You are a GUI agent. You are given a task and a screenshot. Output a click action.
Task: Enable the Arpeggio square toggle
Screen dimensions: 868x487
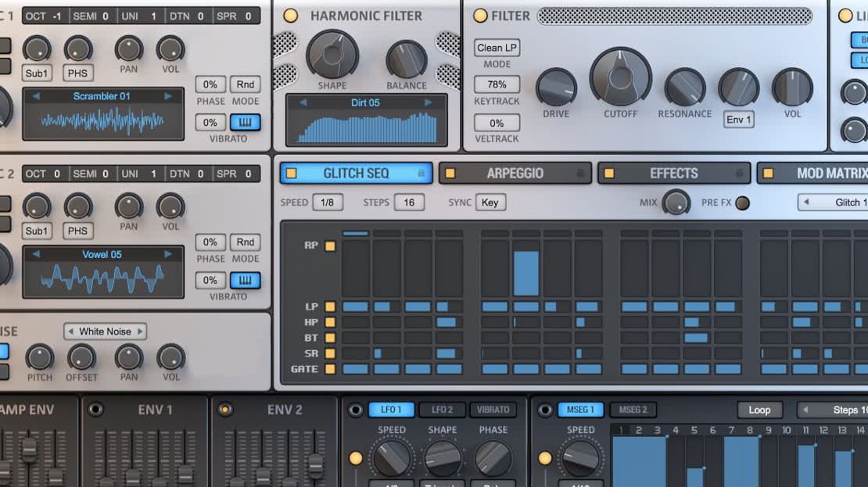click(450, 174)
